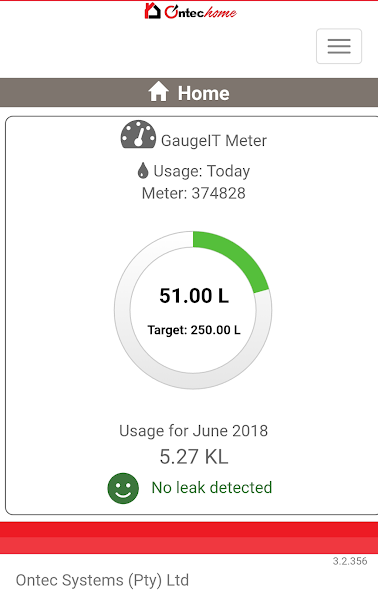This screenshot has height=592, width=378.
Task: Click the No leak detected status
Action: pos(212,487)
